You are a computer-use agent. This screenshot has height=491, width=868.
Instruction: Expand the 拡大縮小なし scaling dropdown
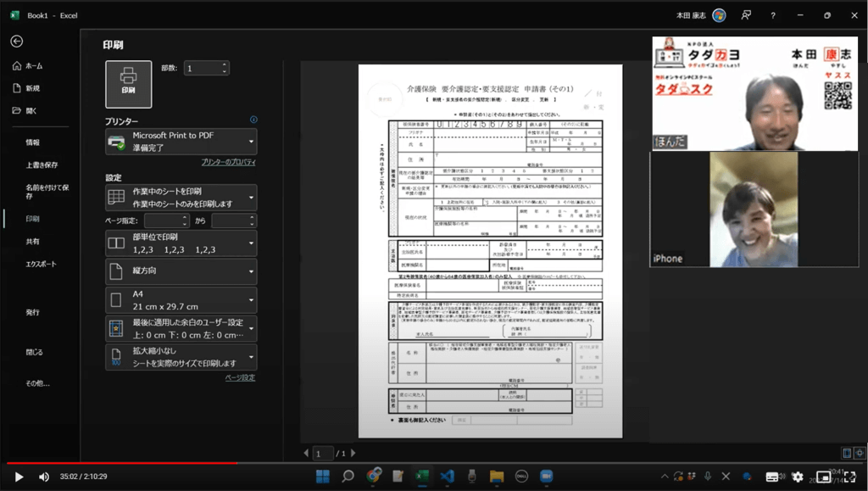[x=181, y=357]
